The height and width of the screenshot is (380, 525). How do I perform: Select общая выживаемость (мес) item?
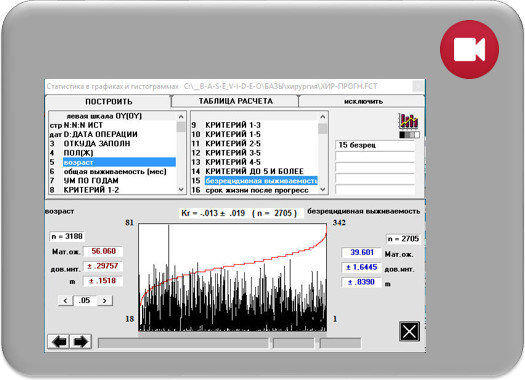pyautogui.click(x=115, y=171)
